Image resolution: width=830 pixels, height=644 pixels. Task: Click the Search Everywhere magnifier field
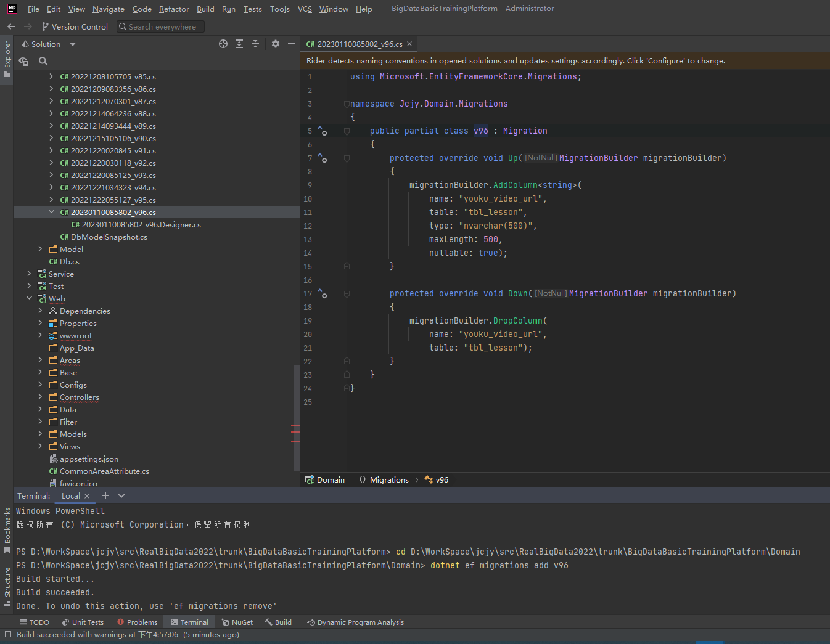pos(160,26)
